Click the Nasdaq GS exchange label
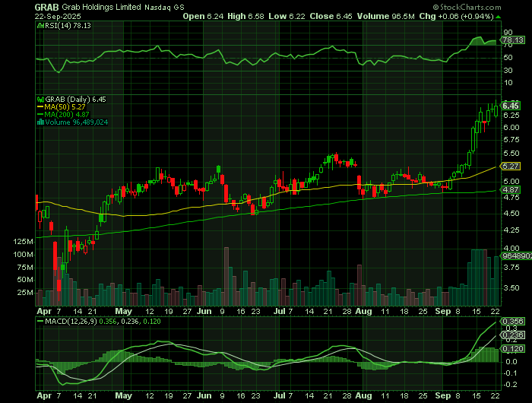Viewport: 532px width, 403px height. (x=164, y=8)
